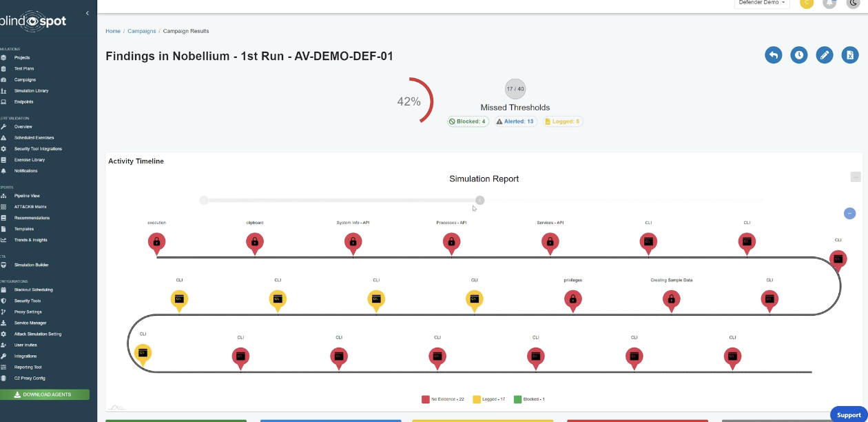Image resolution: width=868 pixels, height=422 pixels.
Task: Collapse the sidebar using the chevron arrow
Action: (87, 13)
